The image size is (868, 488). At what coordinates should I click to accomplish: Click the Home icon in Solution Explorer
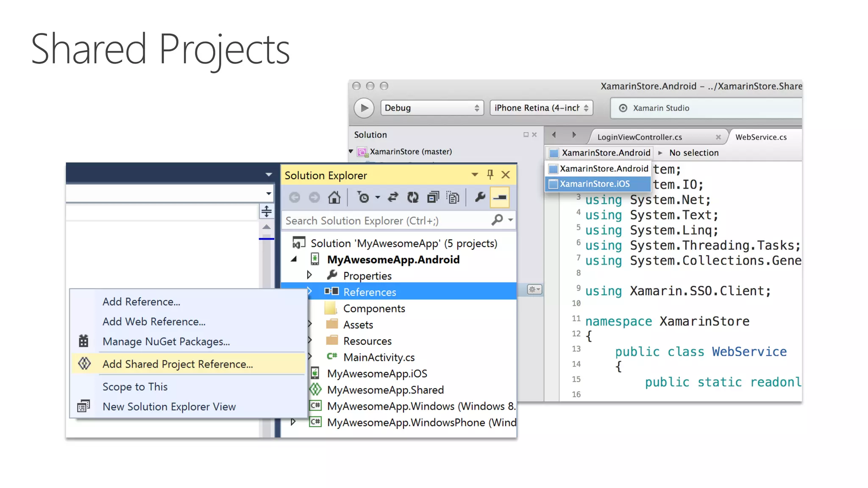click(334, 197)
